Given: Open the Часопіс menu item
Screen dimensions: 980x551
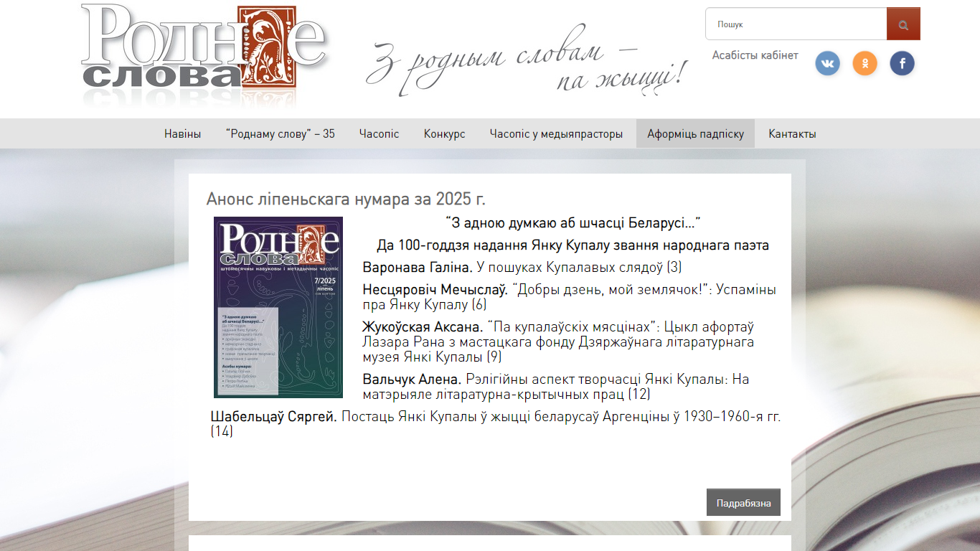Looking at the screenshot, I should coord(379,134).
